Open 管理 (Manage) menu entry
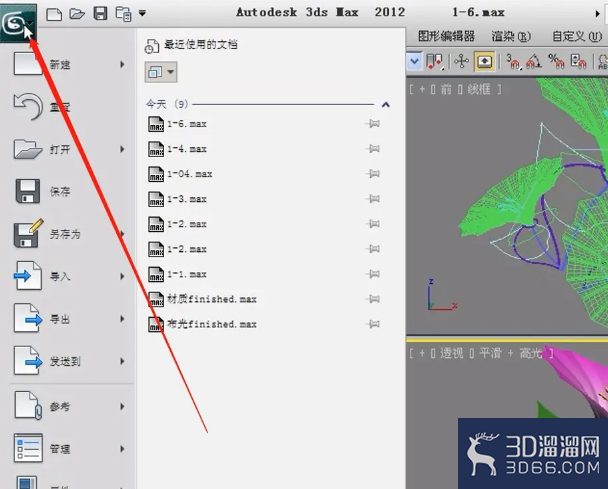Viewport: 608px width, 489px height. (70, 449)
